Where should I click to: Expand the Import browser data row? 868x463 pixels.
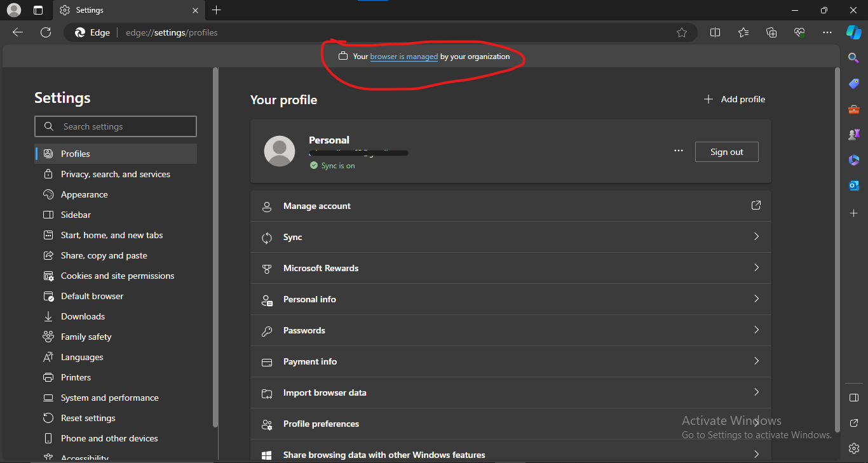pyautogui.click(x=511, y=393)
